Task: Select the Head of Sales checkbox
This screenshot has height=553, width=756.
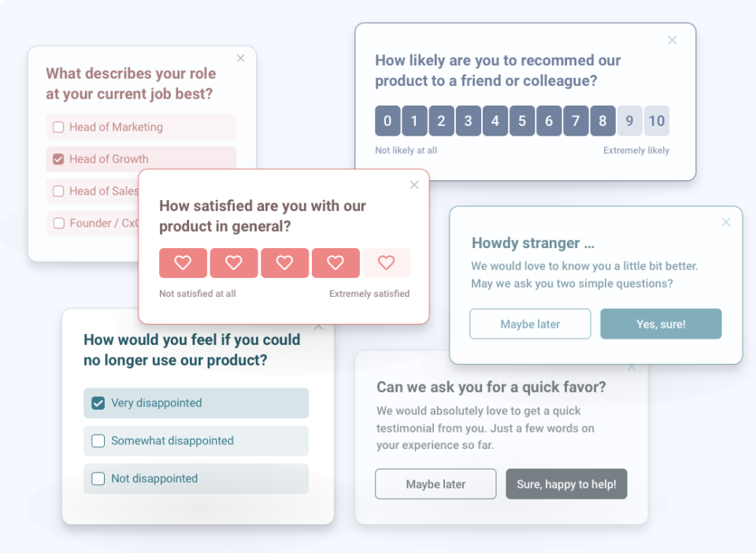Action: click(59, 191)
